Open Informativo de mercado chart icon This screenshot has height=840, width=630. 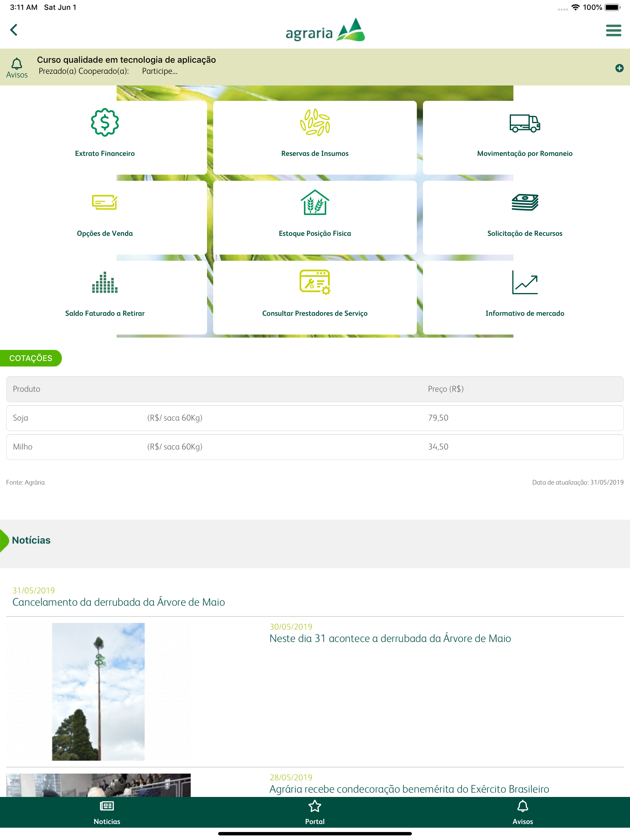tap(524, 282)
